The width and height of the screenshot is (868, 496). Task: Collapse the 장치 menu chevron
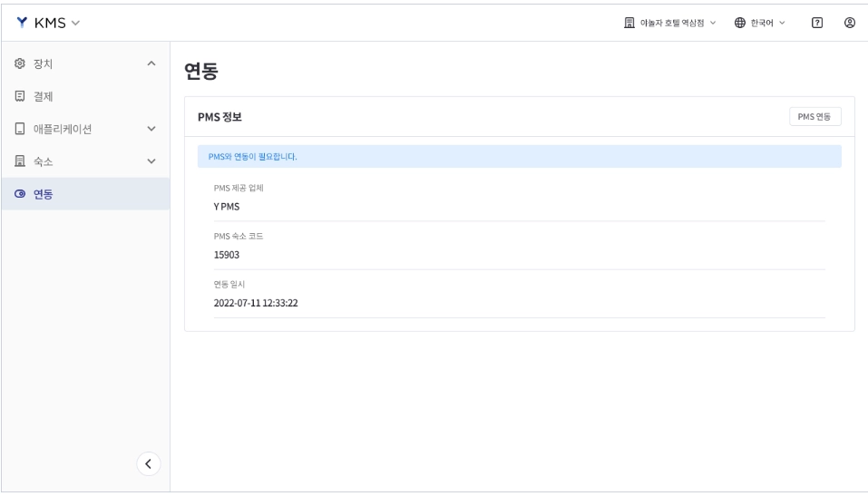click(x=151, y=63)
